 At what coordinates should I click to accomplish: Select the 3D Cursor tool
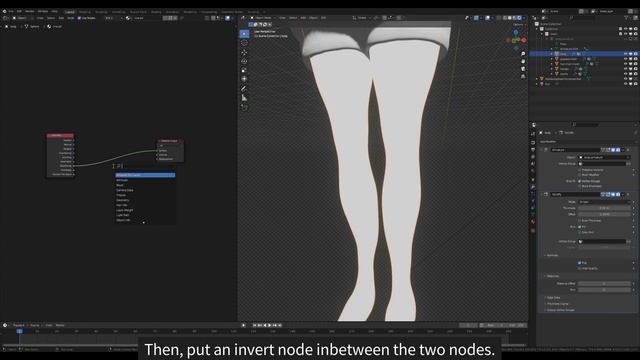tap(244, 43)
